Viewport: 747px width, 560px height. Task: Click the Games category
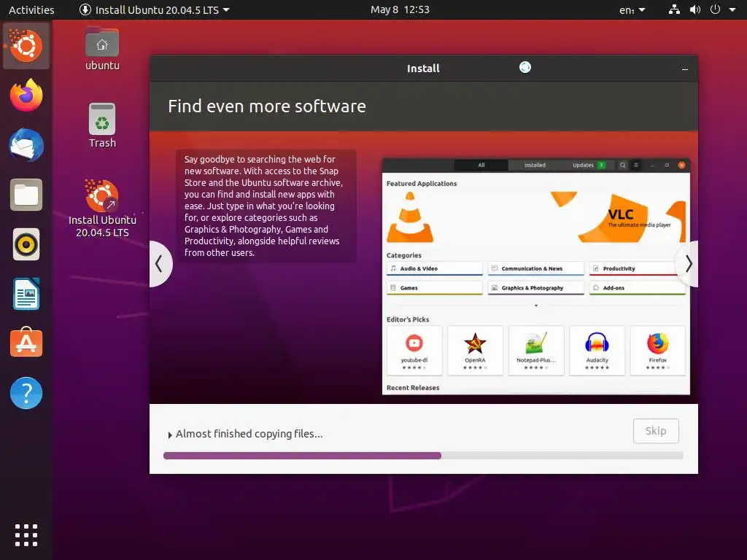tap(435, 288)
